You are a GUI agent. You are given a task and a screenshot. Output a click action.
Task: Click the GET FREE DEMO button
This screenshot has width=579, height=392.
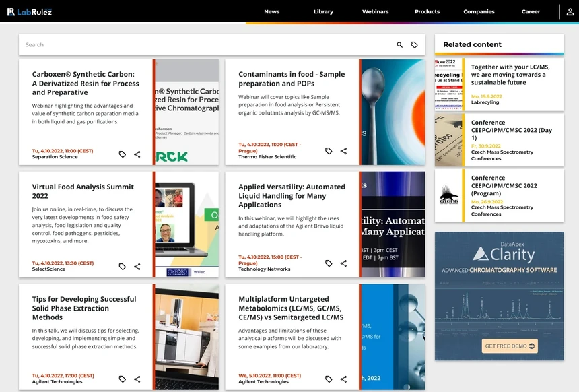pos(510,346)
